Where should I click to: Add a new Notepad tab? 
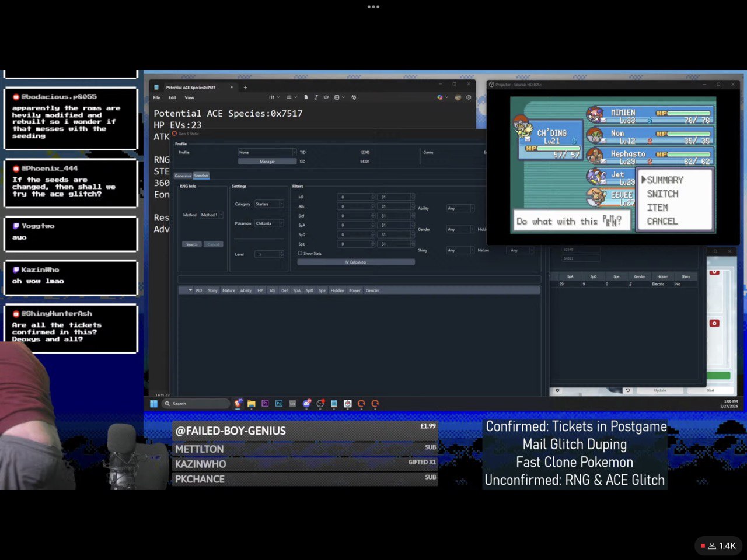click(245, 87)
